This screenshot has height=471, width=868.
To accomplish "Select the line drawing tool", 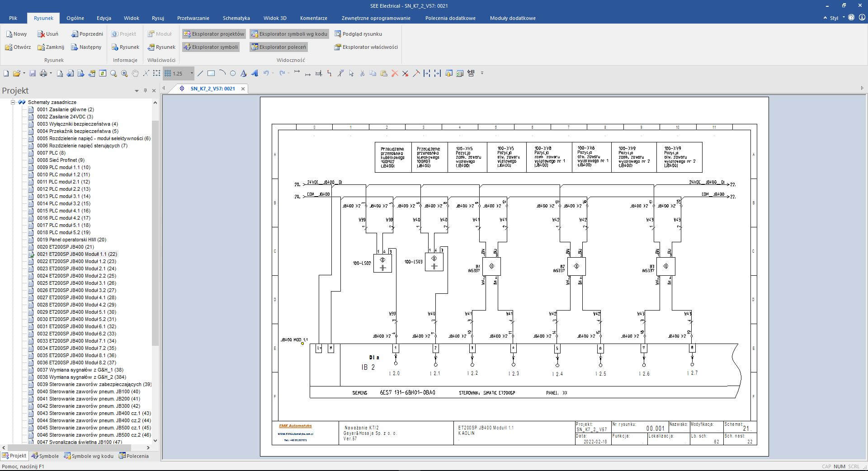I will click(x=200, y=73).
